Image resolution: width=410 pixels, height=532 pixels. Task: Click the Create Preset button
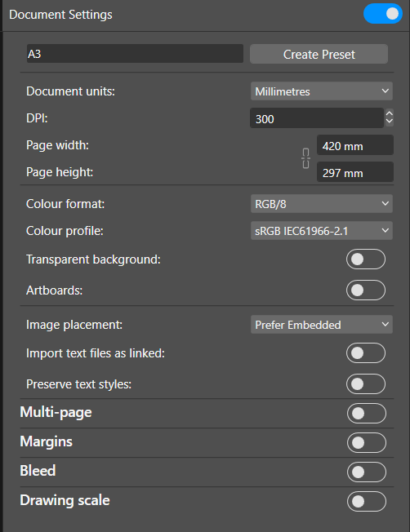point(319,54)
